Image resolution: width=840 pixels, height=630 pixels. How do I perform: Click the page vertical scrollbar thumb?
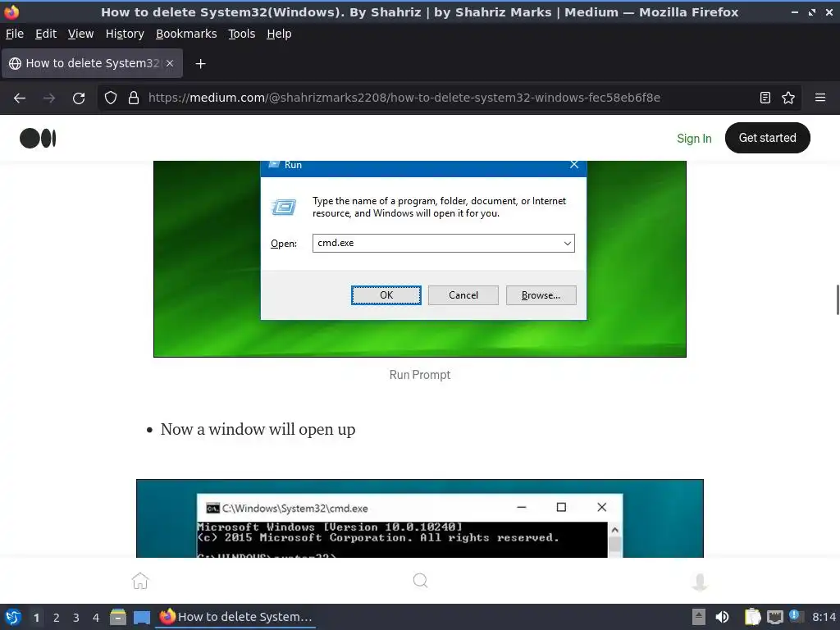[837, 300]
